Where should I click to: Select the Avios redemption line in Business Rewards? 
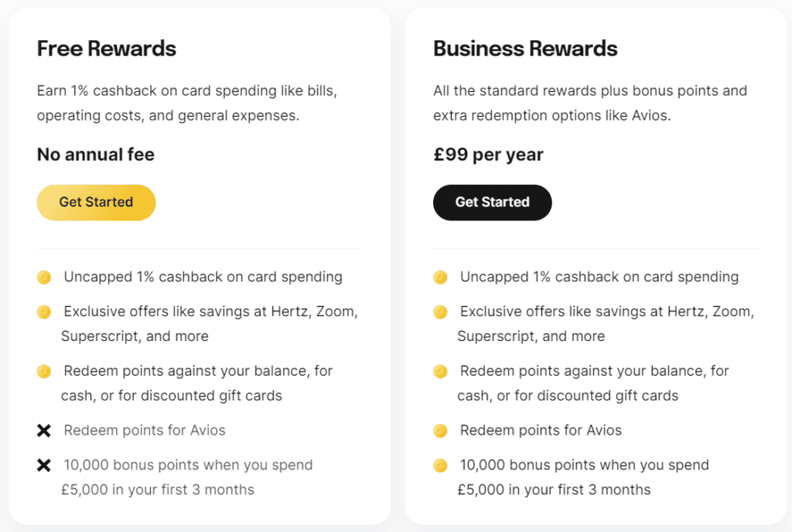pos(541,431)
